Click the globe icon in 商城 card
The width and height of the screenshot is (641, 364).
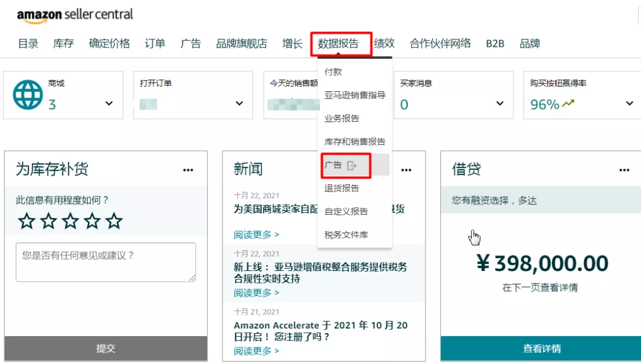pyautogui.click(x=28, y=95)
